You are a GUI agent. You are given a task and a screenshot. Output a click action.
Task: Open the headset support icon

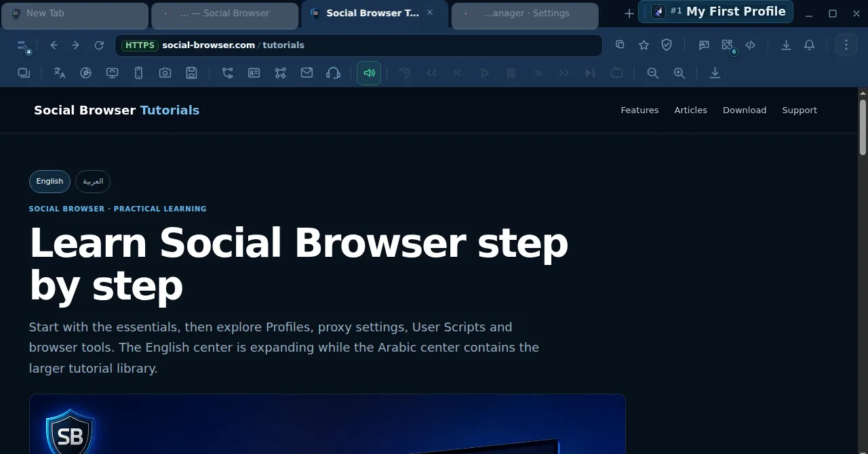(333, 73)
